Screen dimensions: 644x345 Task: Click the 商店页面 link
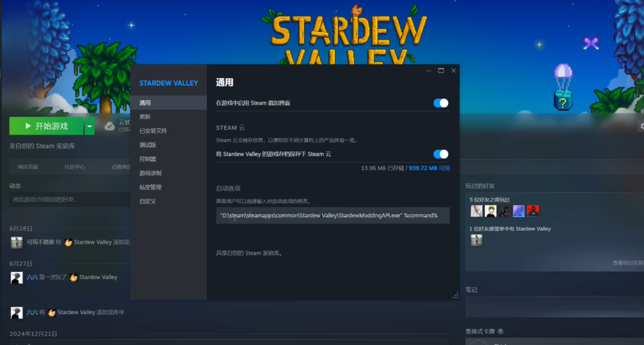pos(28,167)
